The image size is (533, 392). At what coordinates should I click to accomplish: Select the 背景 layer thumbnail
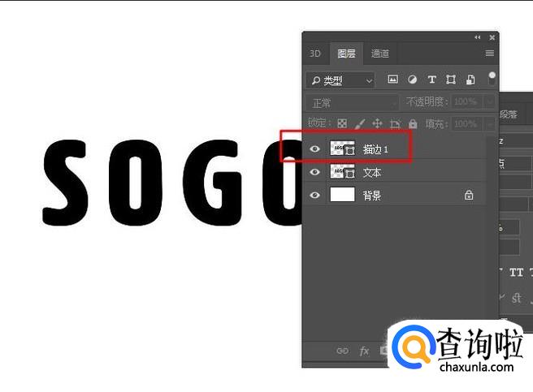point(342,195)
